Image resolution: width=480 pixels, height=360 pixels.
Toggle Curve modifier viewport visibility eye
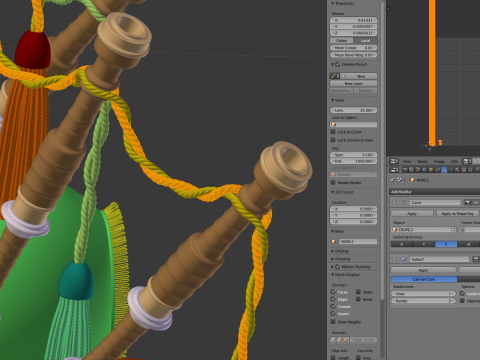coord(476,203)
